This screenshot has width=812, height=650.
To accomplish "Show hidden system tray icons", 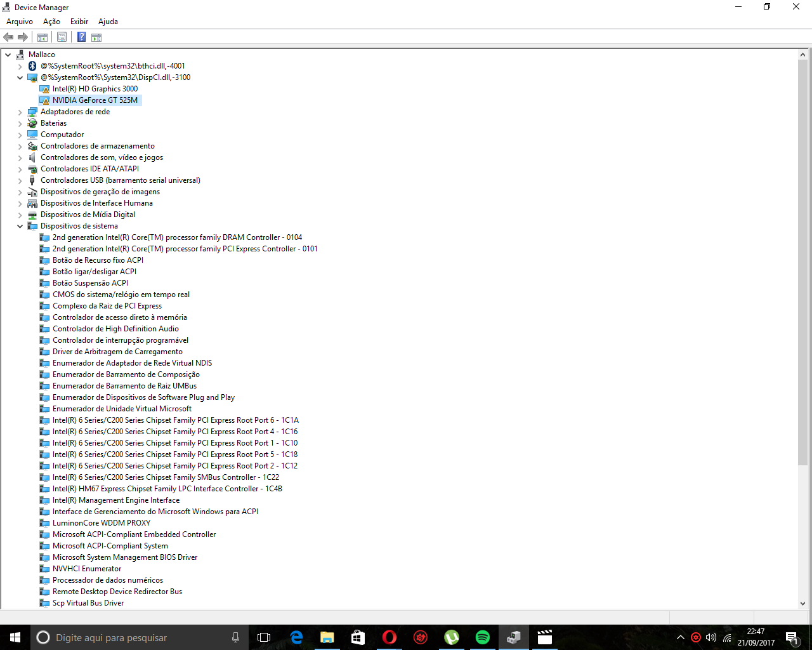I will point(681,637).
